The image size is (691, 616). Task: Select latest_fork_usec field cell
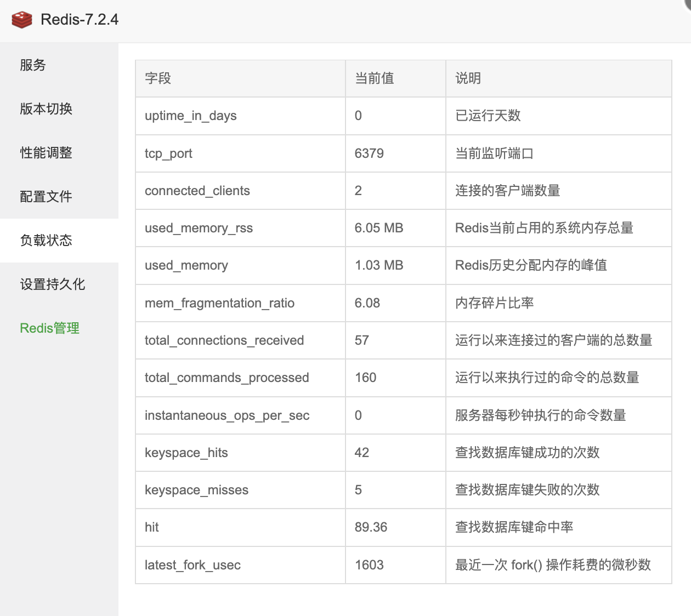coord(240,565)
